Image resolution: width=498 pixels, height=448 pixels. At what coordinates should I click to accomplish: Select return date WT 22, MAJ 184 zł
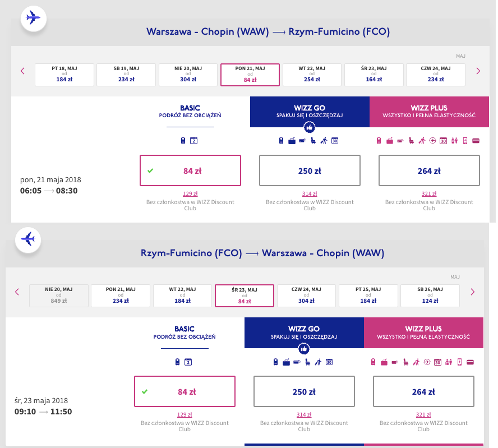point(183,295)
